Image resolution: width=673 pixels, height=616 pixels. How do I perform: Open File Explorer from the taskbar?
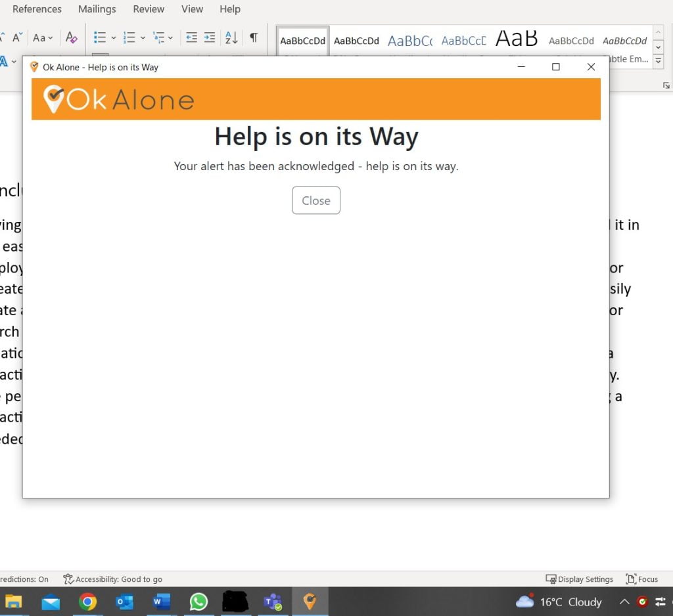(13, 602)
